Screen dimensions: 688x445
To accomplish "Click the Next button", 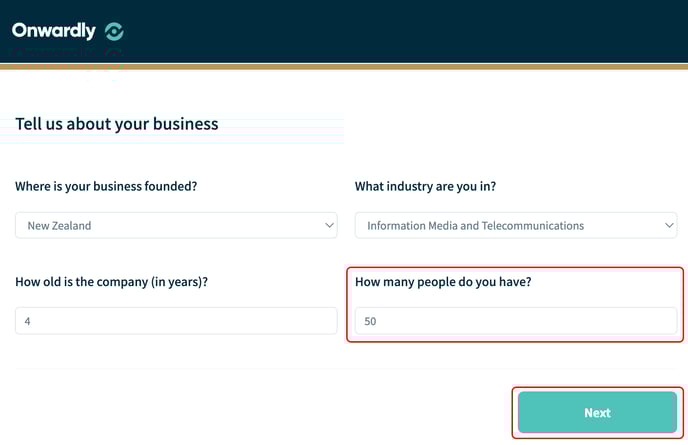I will 597,413.
